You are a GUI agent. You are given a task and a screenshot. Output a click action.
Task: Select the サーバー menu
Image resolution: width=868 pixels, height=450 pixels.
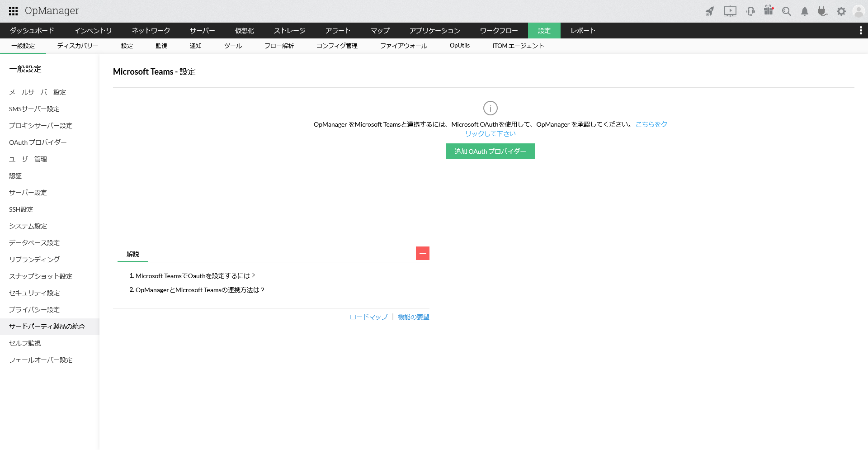(x=203, y=30)
